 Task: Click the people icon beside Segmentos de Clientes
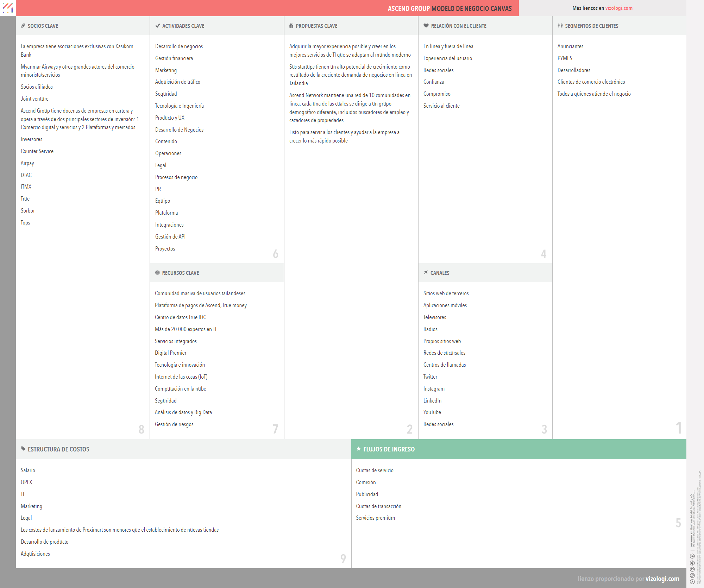tap(560, 26)
